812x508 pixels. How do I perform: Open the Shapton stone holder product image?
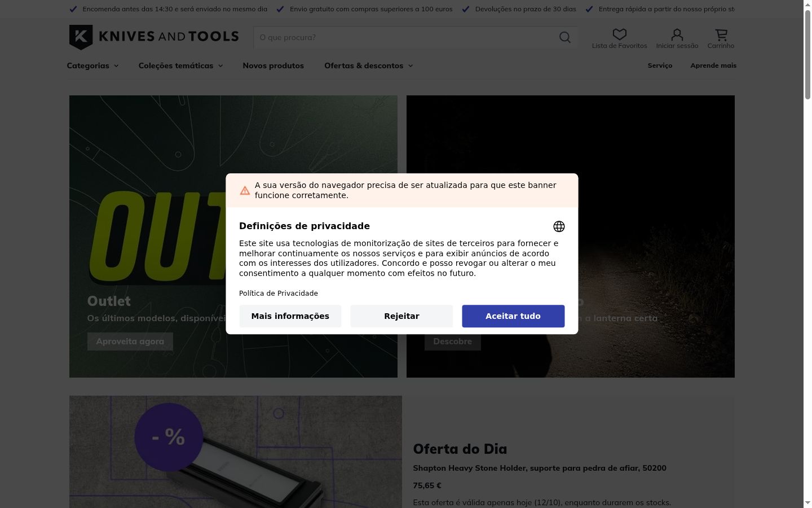tap(236, 452)
